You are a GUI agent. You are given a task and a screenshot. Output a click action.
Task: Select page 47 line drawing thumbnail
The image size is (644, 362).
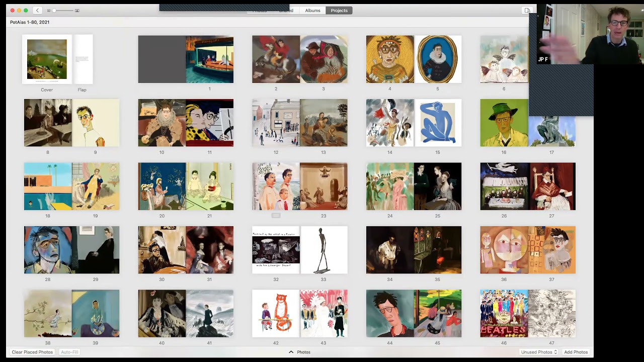coord(552,313)
